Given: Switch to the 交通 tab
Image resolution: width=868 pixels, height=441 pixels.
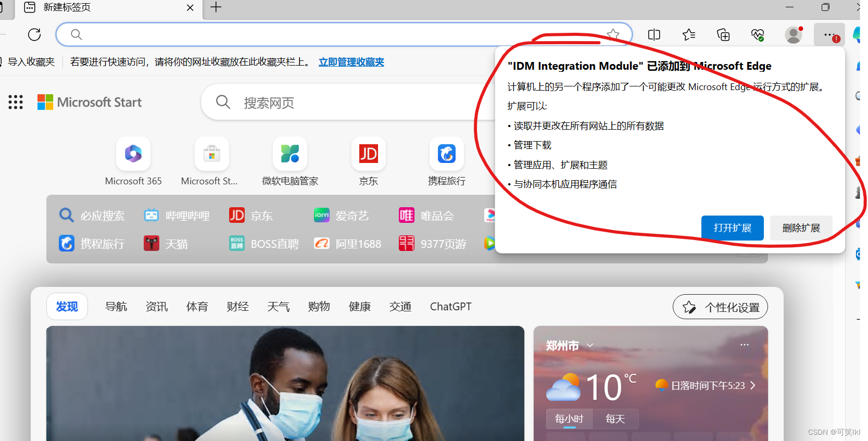Looking at the screenshot, I should point(400,307).
